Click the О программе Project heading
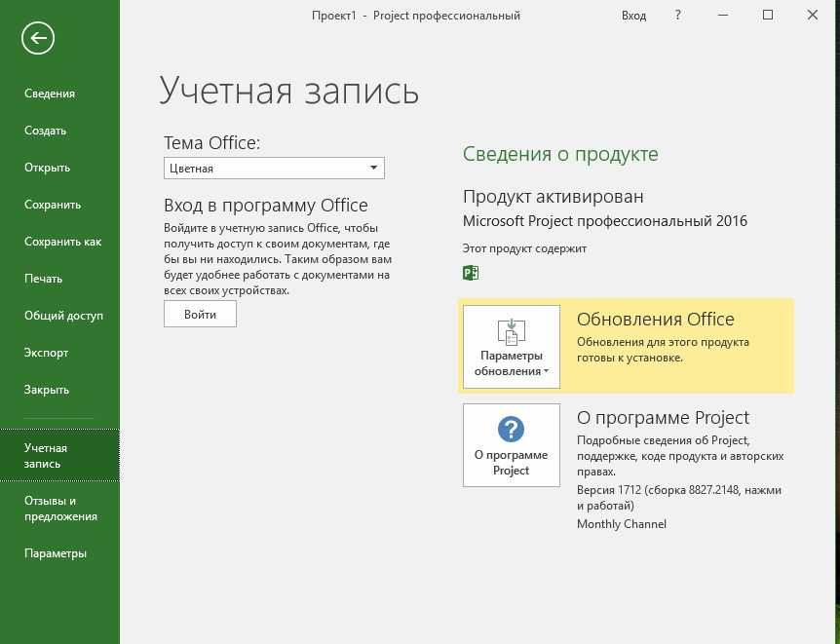Image resolution: width=840 pixels, height=644 pixels. click(663, 417)
